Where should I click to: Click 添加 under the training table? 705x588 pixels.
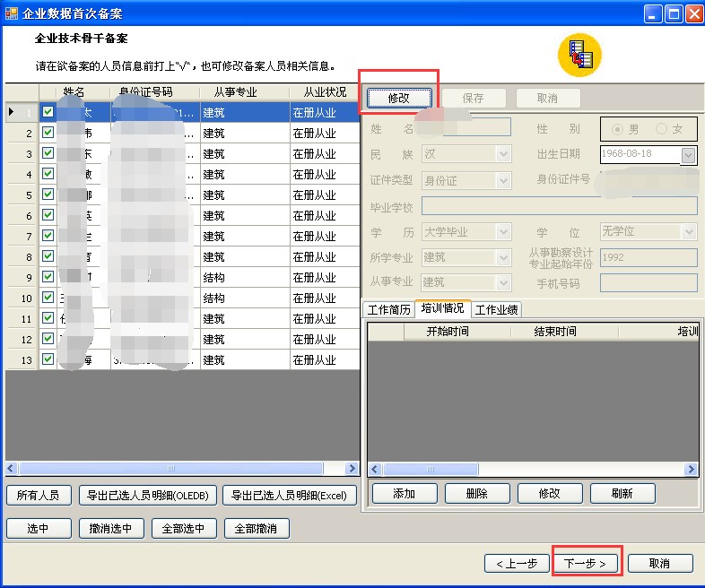coord(404,493)
